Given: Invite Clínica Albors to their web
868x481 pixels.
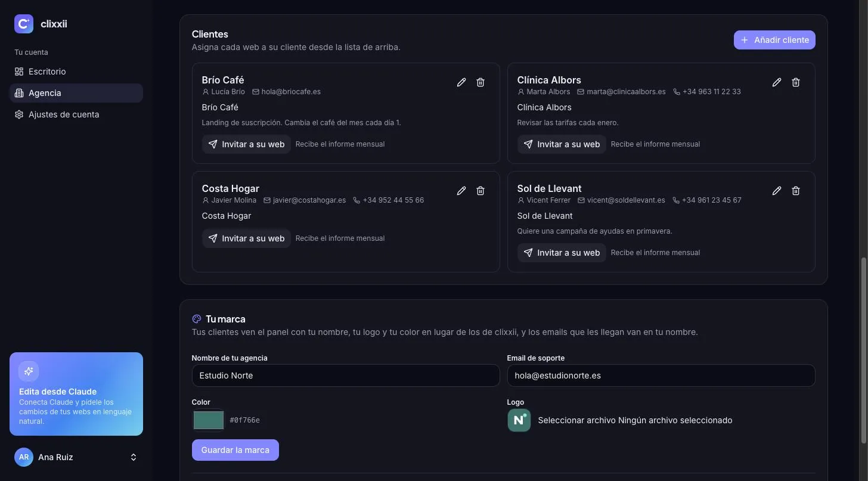Looking at the screenshot, I should coord(562,144).
